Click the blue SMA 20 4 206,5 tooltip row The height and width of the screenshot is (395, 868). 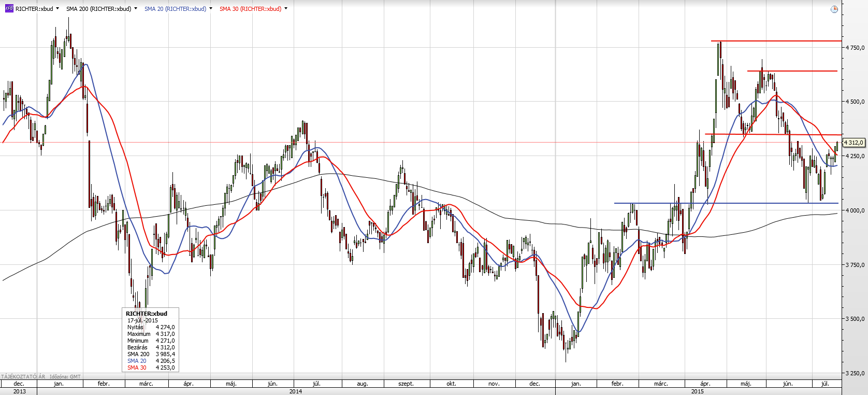(x=151, y=361)
